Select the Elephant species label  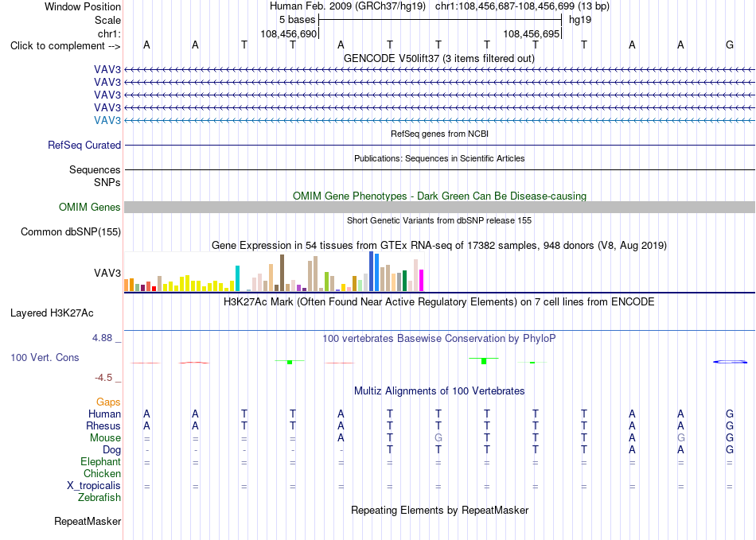pyautogui.click(x=100, y=461)
